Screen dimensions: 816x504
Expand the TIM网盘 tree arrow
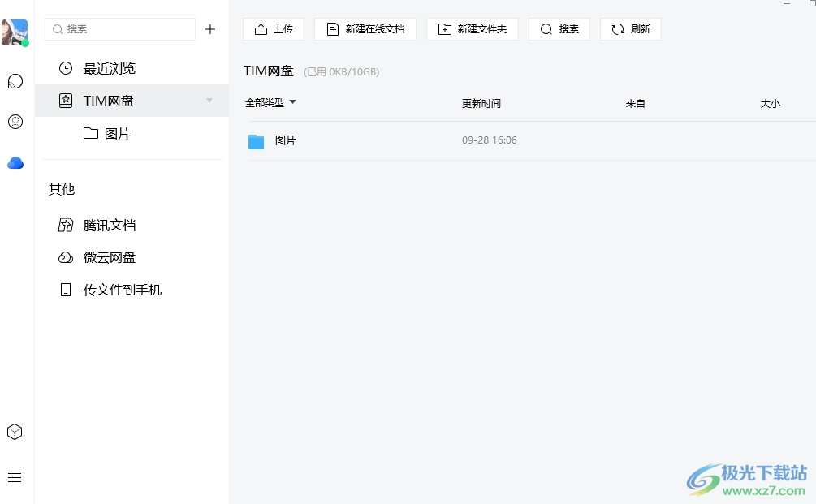pyautogui.click(x=209, y=101)
